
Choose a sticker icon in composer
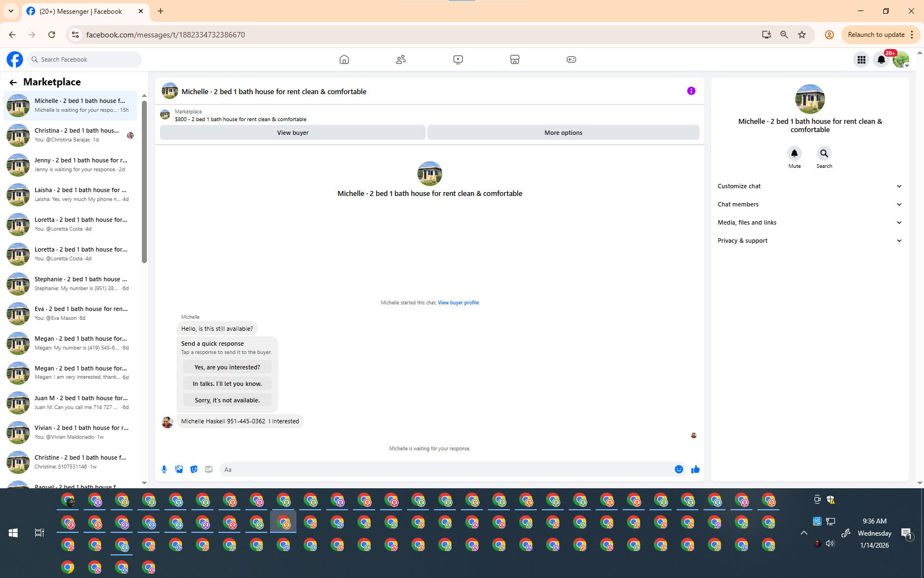(x=194, y=470)
